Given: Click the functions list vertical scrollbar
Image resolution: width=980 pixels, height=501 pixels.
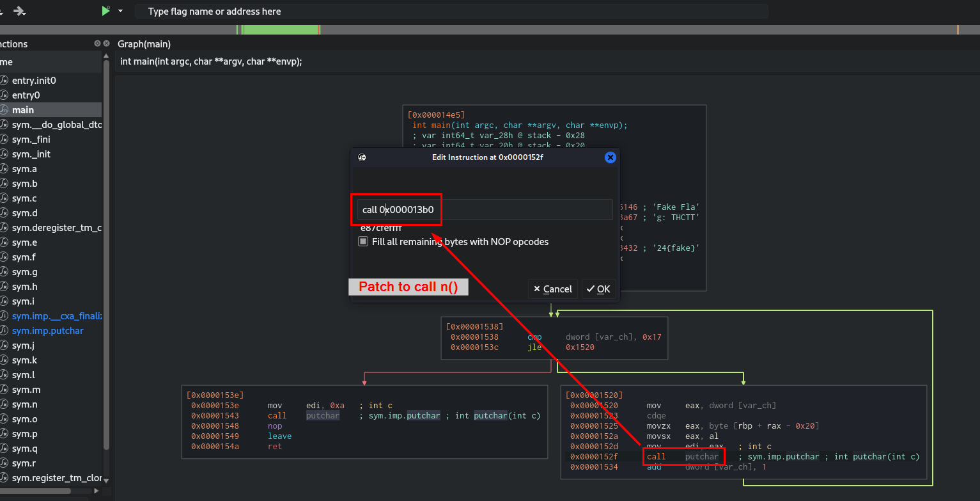Looking at the screenshot, I should (106, 256).
